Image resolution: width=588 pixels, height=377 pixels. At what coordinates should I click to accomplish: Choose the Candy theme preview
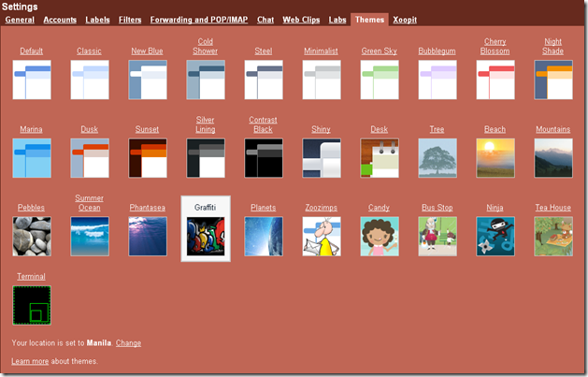pos(380,237)
